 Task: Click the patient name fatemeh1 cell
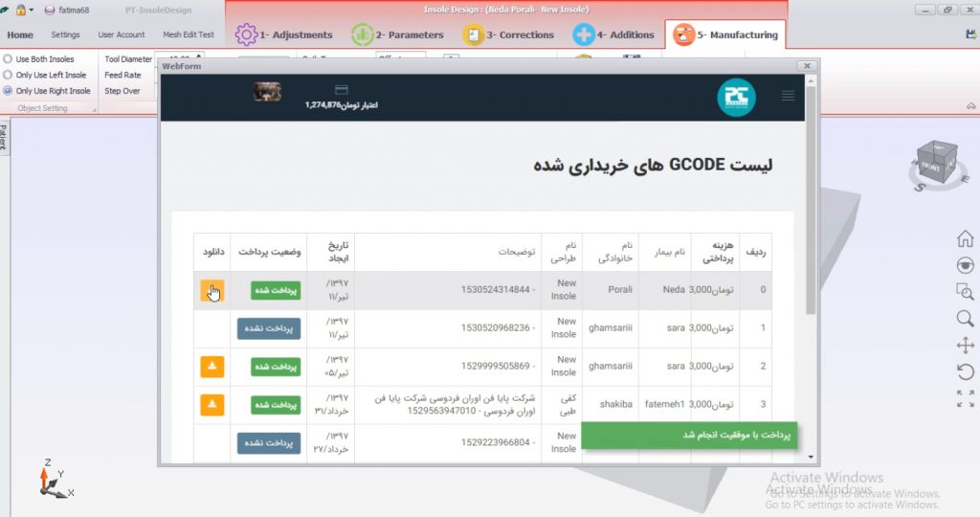[665, 404]
